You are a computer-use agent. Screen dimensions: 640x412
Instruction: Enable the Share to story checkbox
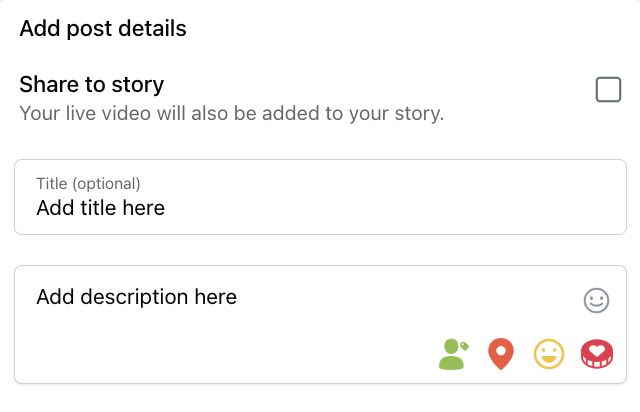click(608, 89)
